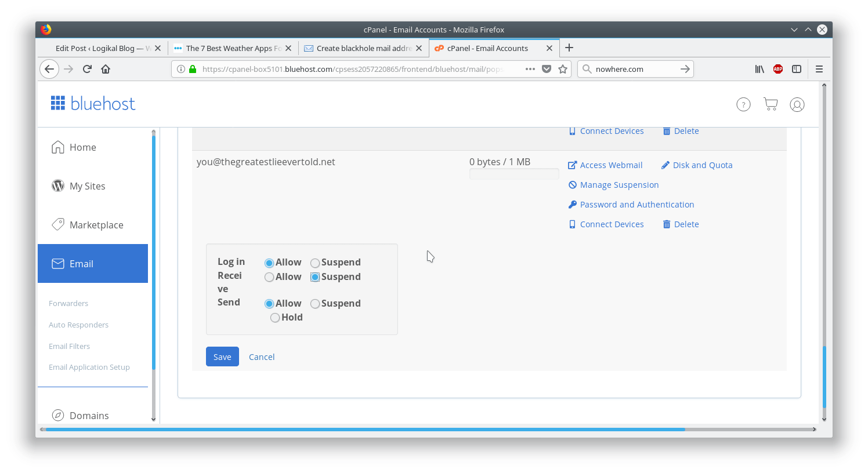Open Disk and Quota link
This screenshot has height=473, width=868.
point(696,165)
